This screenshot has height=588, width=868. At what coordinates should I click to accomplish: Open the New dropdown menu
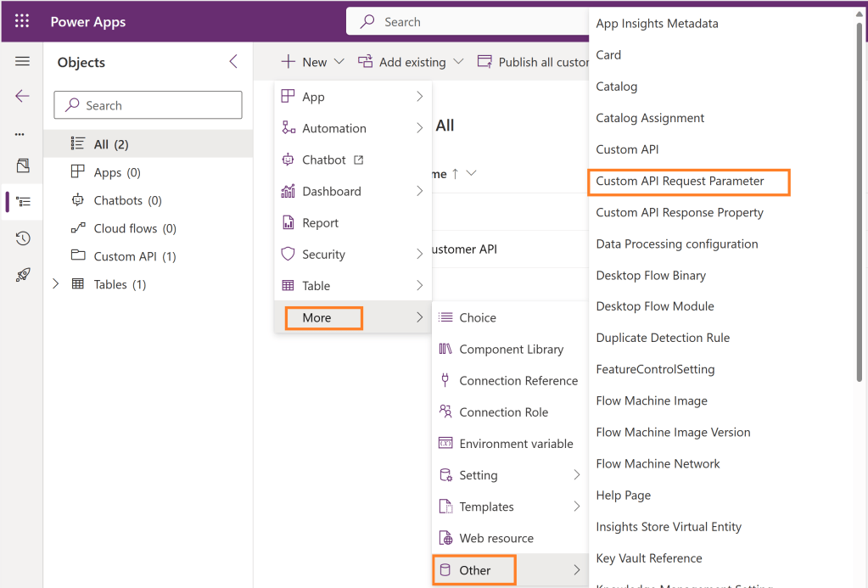313,62
